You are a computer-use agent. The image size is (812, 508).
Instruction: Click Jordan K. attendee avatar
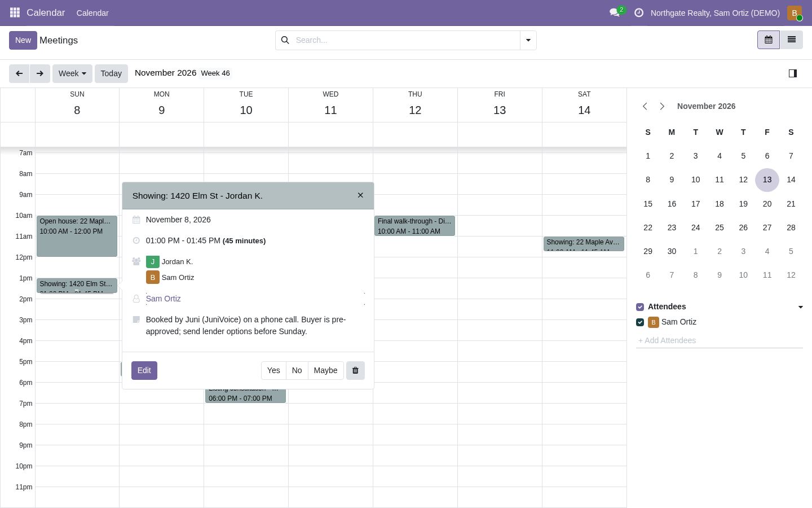[152, 262]
